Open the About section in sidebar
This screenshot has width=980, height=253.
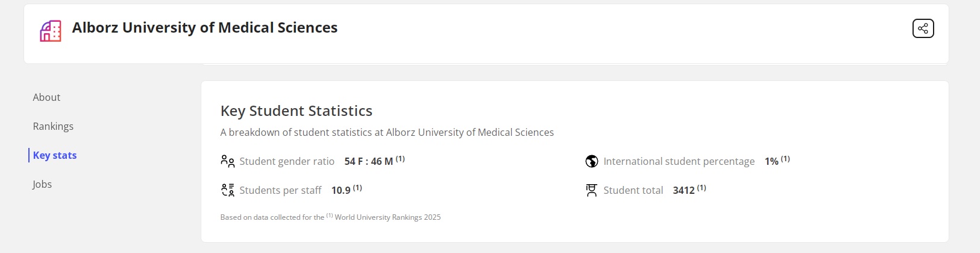(x=46, y=97)
